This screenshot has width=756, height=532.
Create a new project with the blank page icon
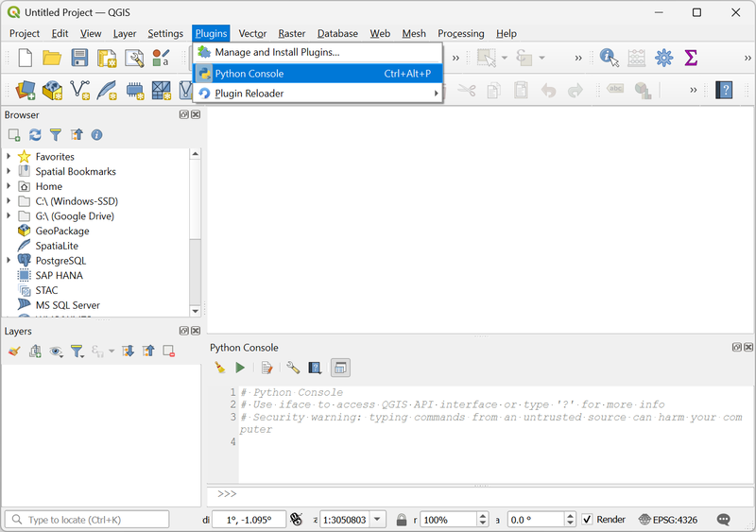[26, 58]
